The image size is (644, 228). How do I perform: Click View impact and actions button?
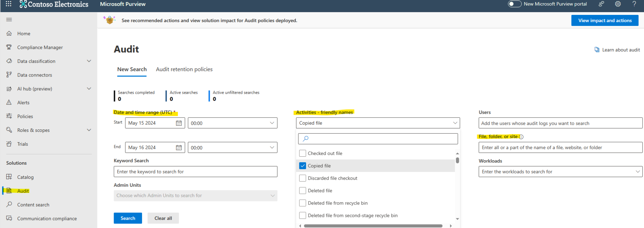click(605, 20)
